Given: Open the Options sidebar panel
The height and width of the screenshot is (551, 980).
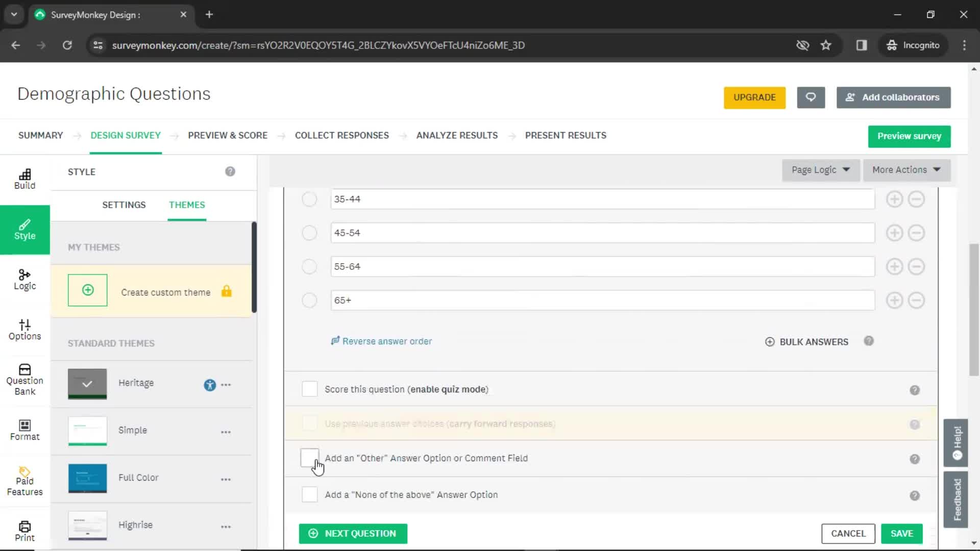Looking at the screenshot, I should click(24, 330).
